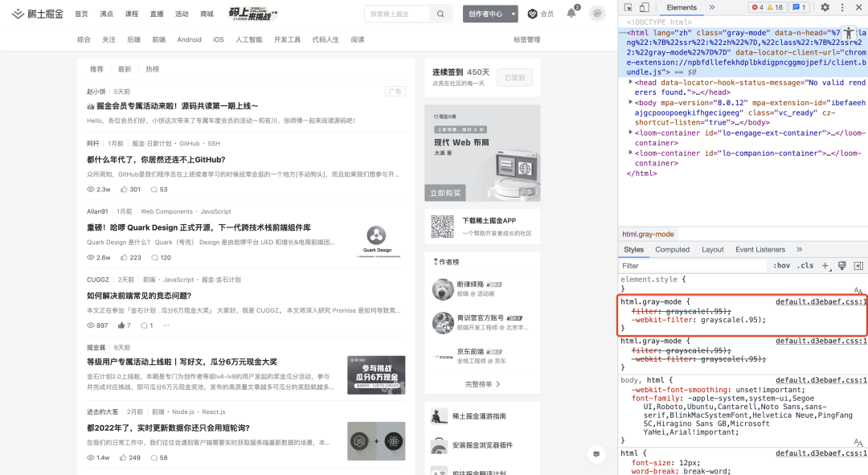Focus the 探索稀土掘金 search box
Viewport: 868px width, 475px height.
pos(396,14)
